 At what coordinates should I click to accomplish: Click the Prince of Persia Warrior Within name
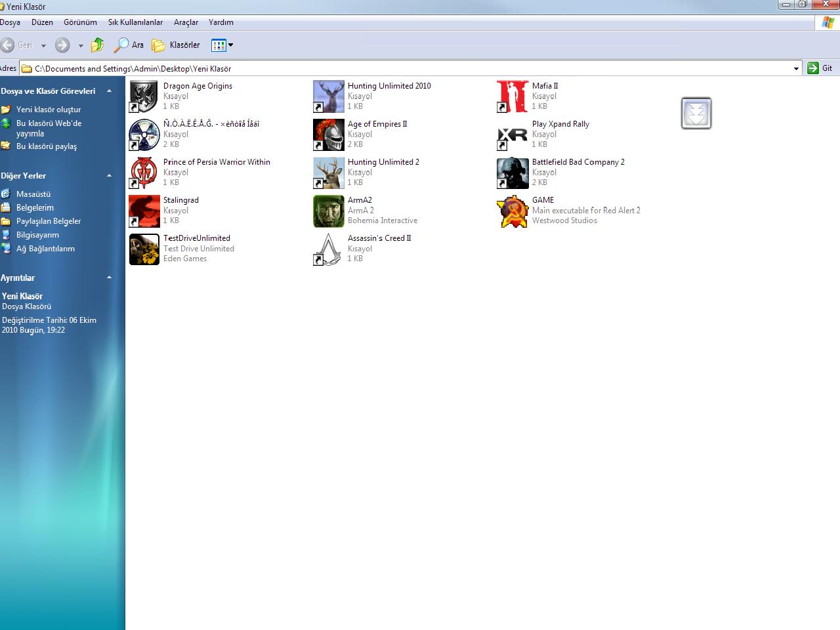tap(217, 162)
